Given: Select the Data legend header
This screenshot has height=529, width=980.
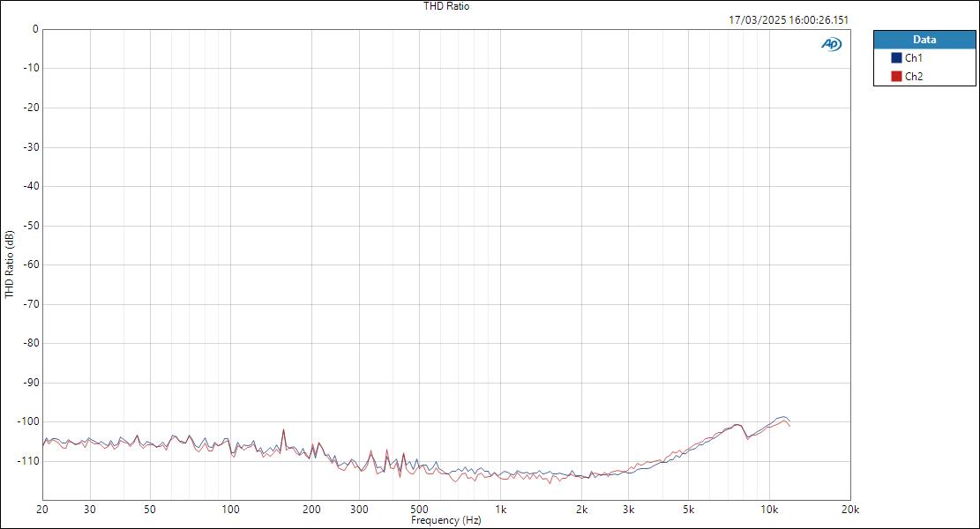Looking at the screenshot, I should point(924,40).
